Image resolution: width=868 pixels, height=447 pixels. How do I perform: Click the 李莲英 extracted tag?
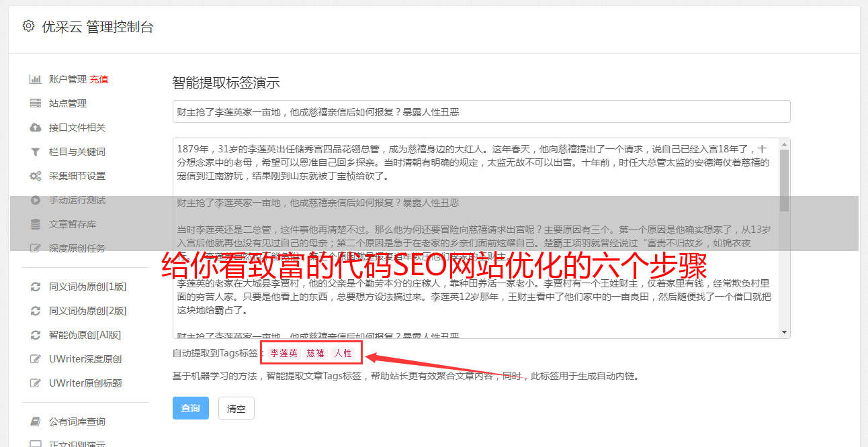tap(284, 353)
